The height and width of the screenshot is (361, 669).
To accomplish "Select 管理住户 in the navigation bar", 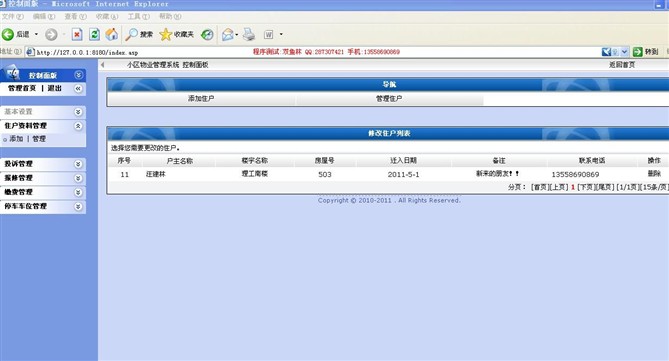I will (389, 99).
